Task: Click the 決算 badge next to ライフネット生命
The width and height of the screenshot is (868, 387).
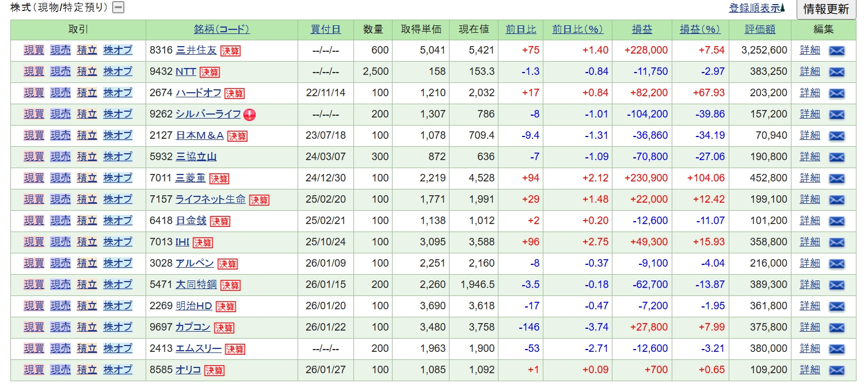Action: (259, 200)
